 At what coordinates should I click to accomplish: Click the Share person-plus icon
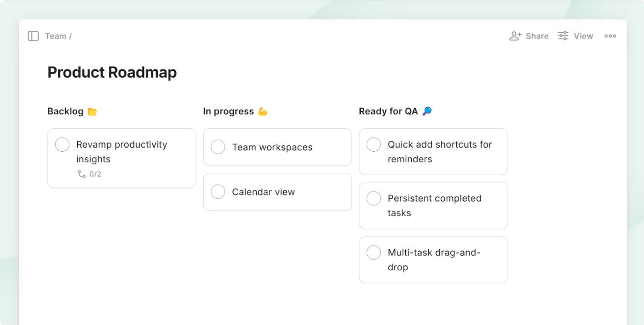(x=515, y=36)
